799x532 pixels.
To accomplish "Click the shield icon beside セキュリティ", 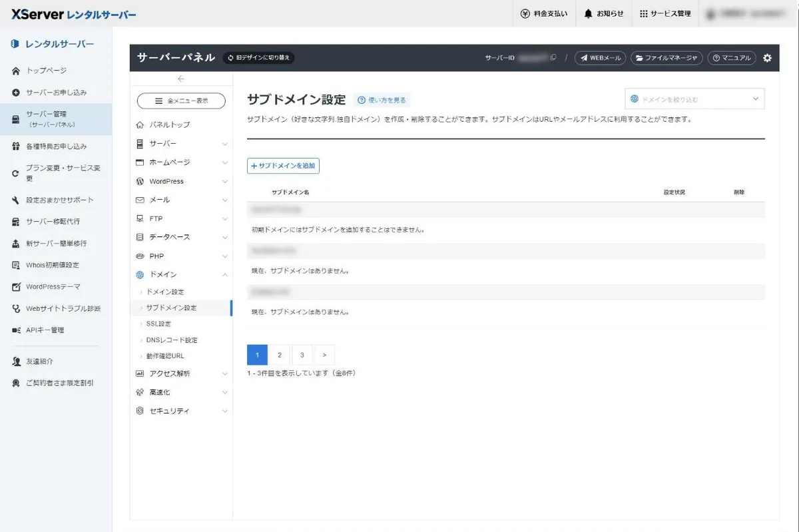I will coord(140,411).
